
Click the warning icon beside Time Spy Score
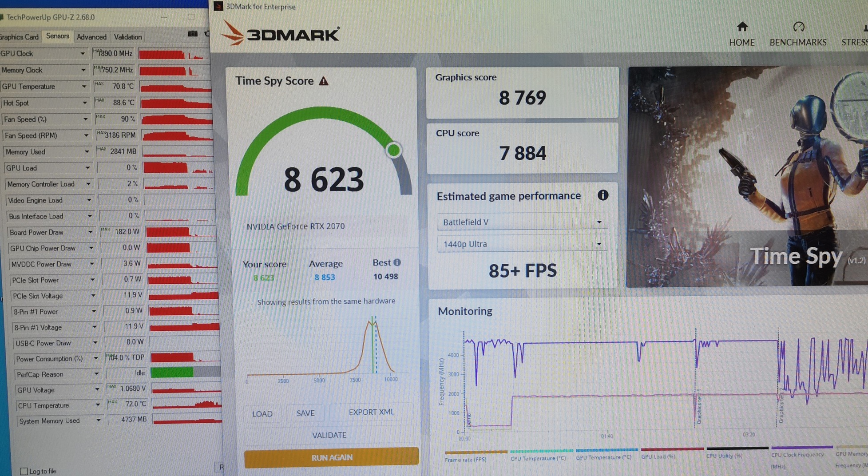(324, 81)
